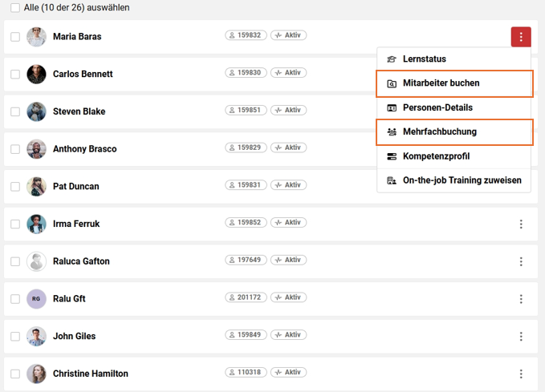Click Anthony Brasco's profile photo
Screen dimensions: 545x392
[36, 149]
